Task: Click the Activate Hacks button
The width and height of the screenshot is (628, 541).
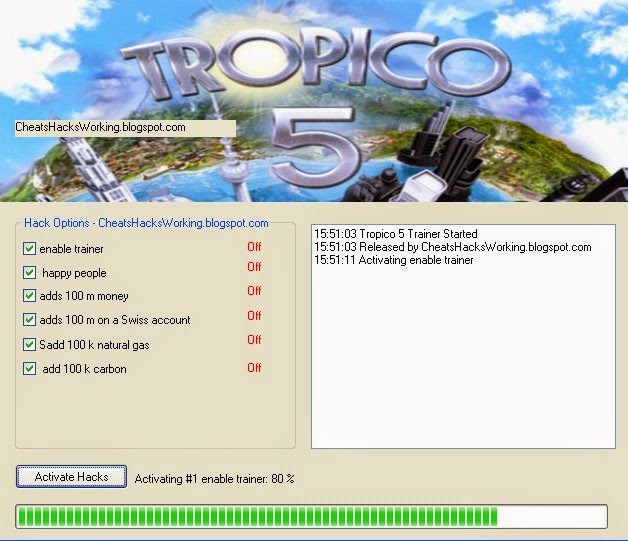Action: click(x=71, y=477)
